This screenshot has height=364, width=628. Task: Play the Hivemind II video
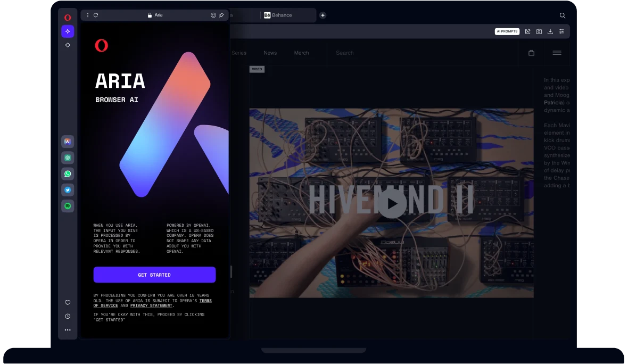(x=392, y=203)
